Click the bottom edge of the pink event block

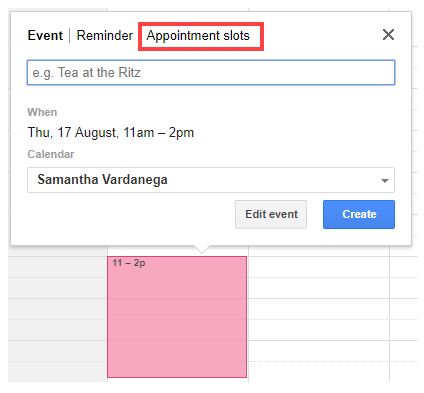point(177,377)
